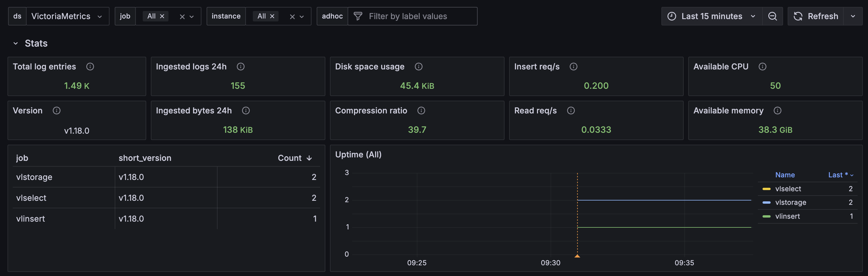Click the Stats section title

coord(36,43)
